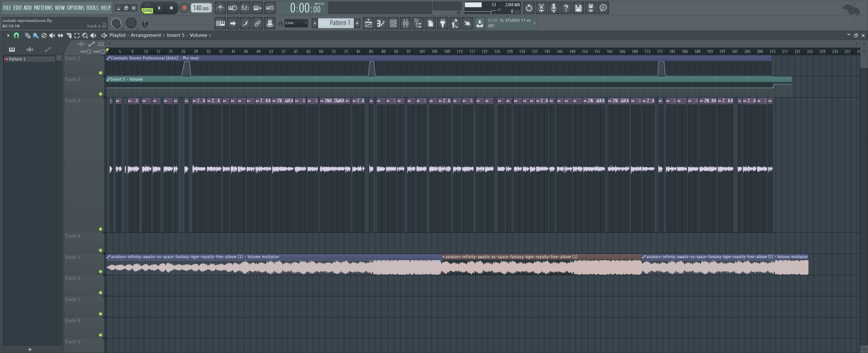Select the Slice tool
Viewport: 868px width, 353px height.
69,35
